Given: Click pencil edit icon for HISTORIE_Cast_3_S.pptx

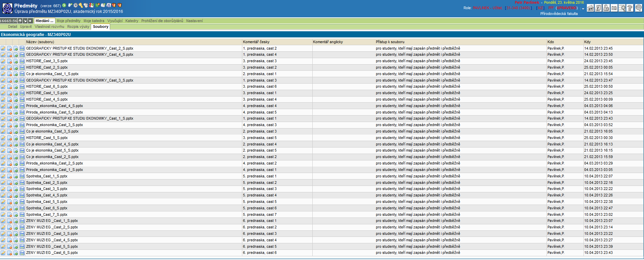Looking at the screenshot, I should 3,61.
